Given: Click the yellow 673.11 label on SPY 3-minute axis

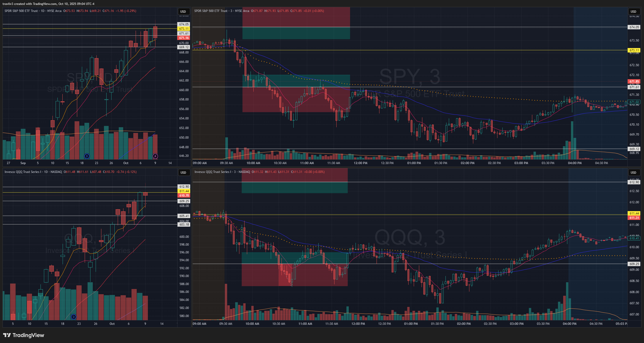Looking at the screenshot, I should (634, 50).
